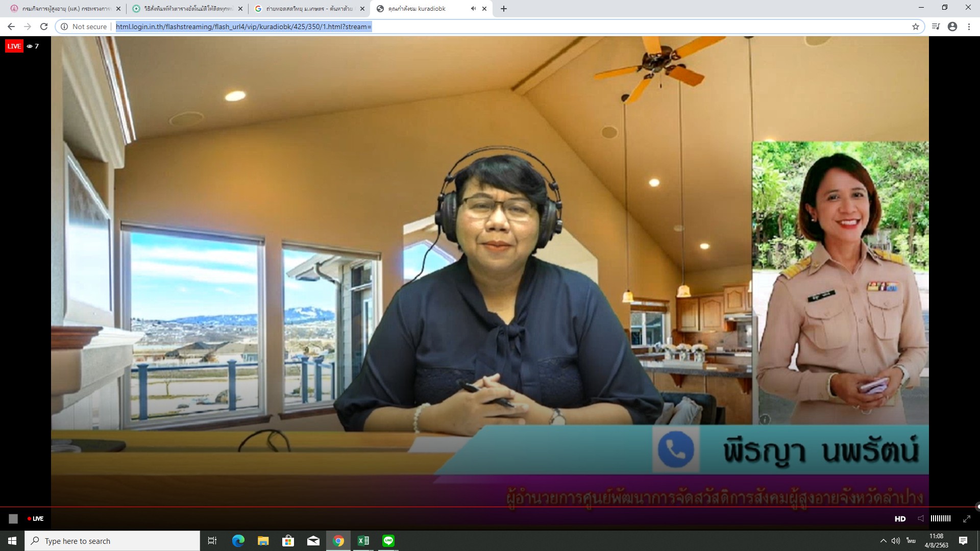Toggle HD quality in the player
This screenshot has width=980, height=551.
(900, 519)
